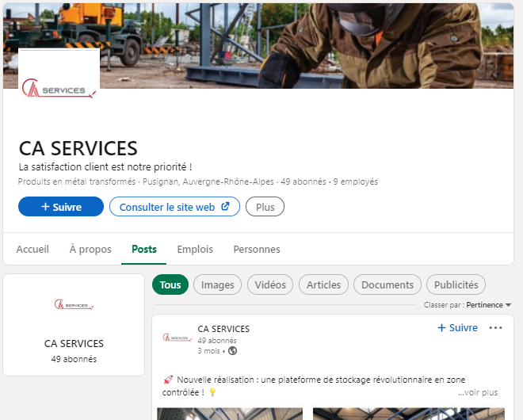Go to the Emplois tab

click(195, 249)
